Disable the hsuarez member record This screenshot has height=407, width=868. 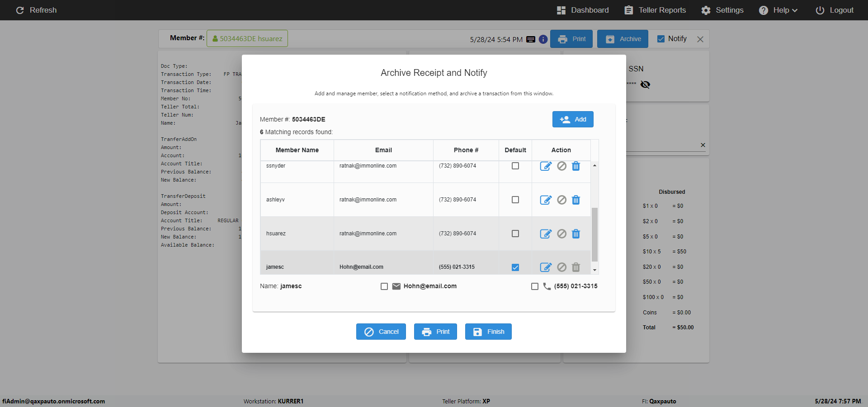[x=561, y=234]
